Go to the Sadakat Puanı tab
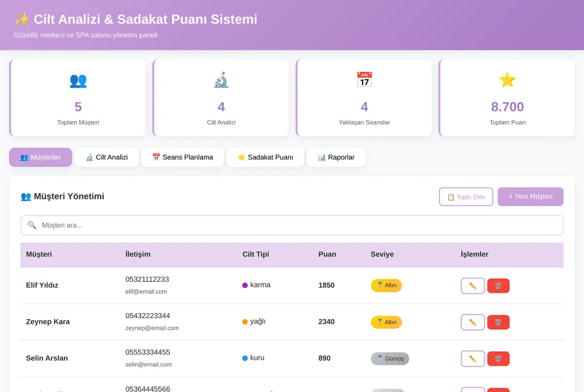This screenshot has height=392, width=584. [265, 157]
